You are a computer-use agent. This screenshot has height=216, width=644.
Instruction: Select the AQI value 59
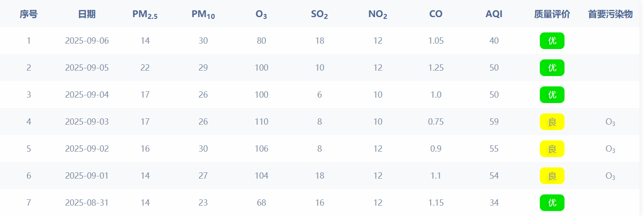point(494,121)
